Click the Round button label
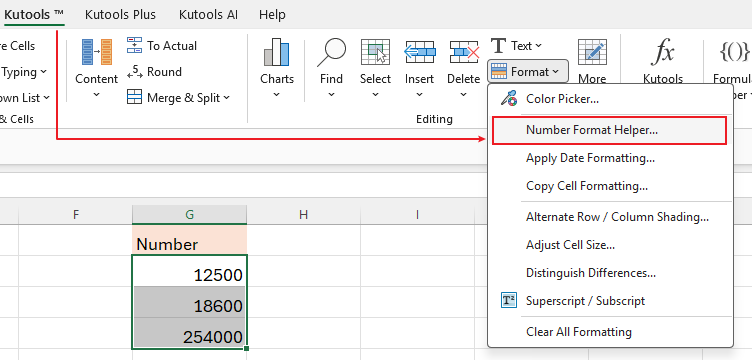752x360 pixels. [x=164, y=72]
